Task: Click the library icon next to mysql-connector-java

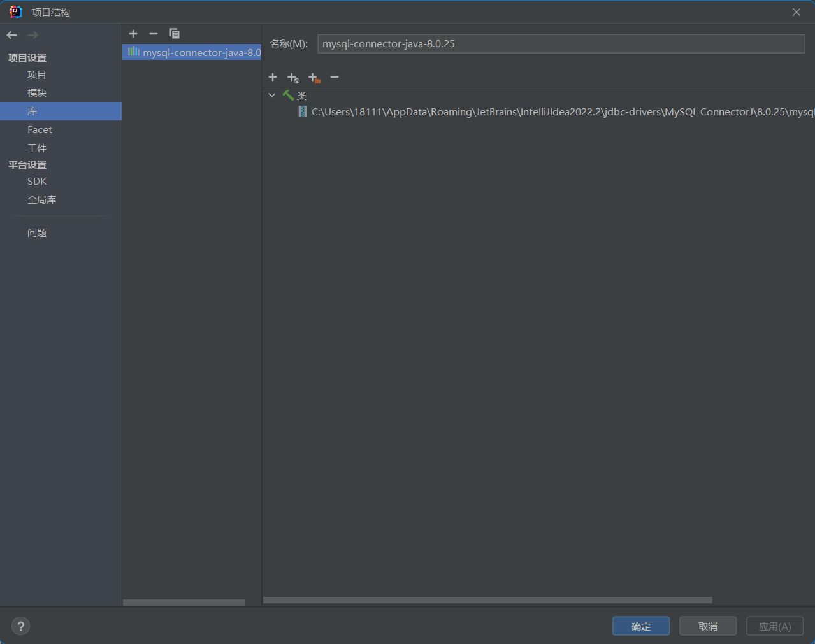Action: [134, 52]
